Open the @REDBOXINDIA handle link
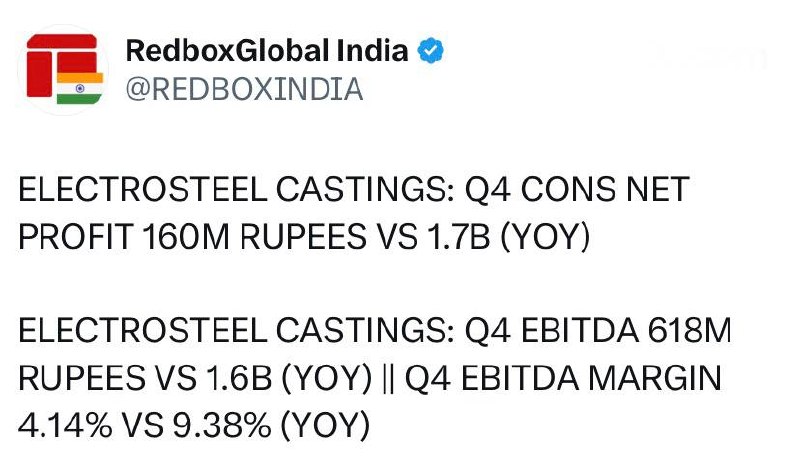 (244, 89)
